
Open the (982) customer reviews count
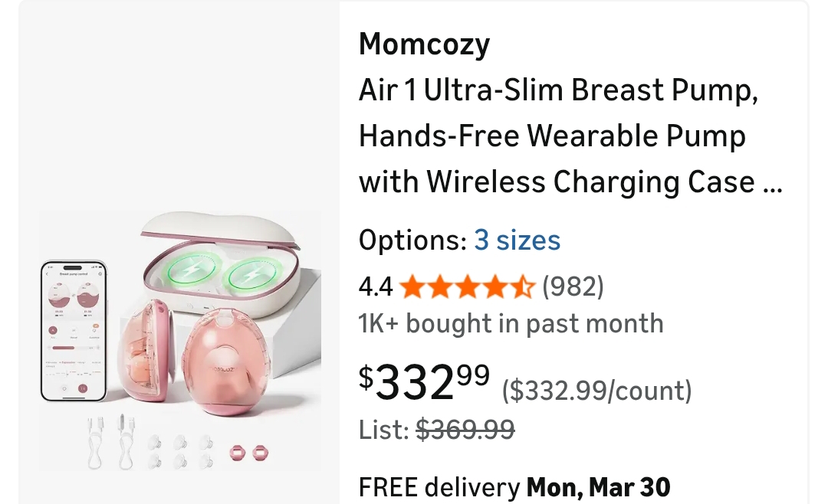573,286
